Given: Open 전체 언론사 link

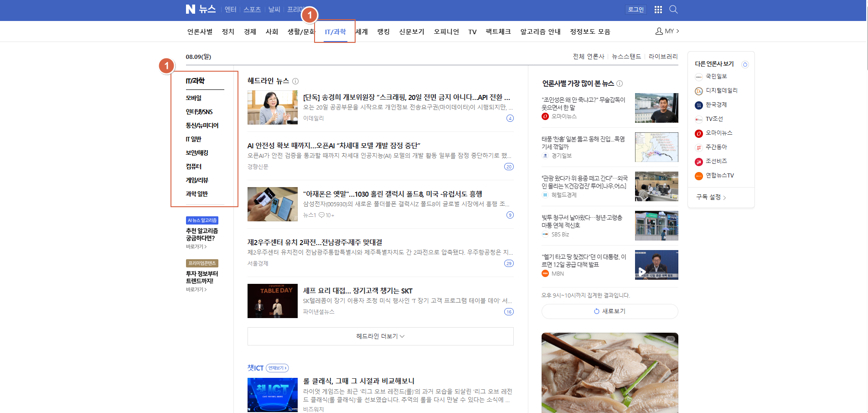Looking at the screenshot, I should click(x=589, y=57).
